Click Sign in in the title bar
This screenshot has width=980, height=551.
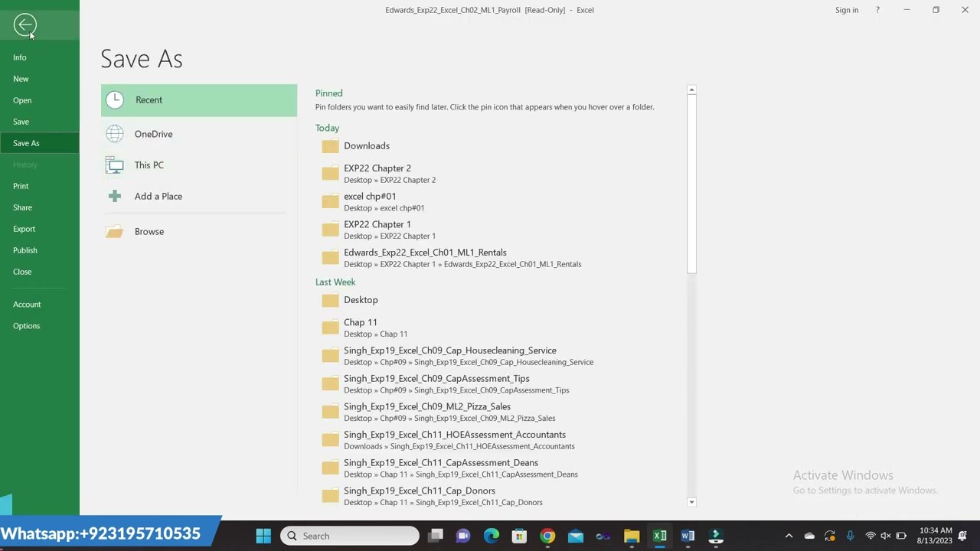pos(847,10)
